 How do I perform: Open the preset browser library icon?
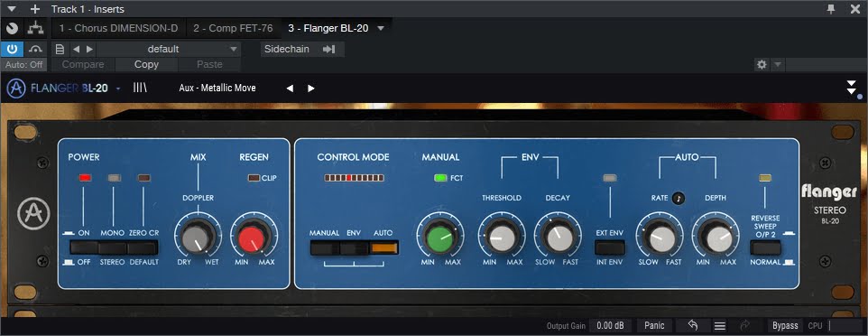140,89
